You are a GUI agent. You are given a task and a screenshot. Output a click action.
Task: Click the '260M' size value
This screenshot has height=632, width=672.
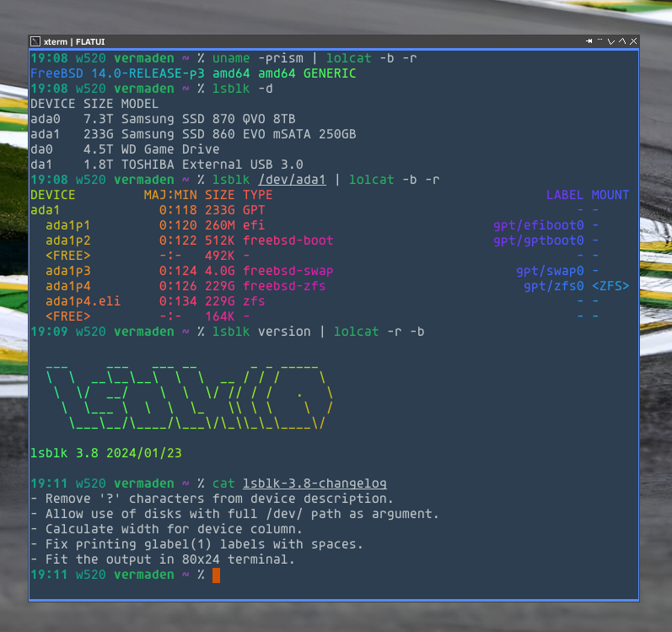[x=219, y=225]
